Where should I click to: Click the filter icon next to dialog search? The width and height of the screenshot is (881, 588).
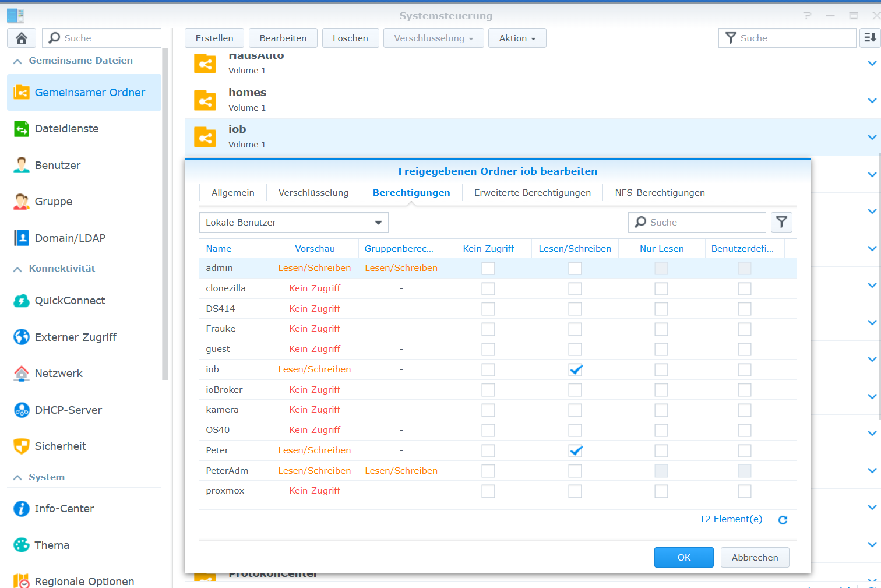[781, 222]
